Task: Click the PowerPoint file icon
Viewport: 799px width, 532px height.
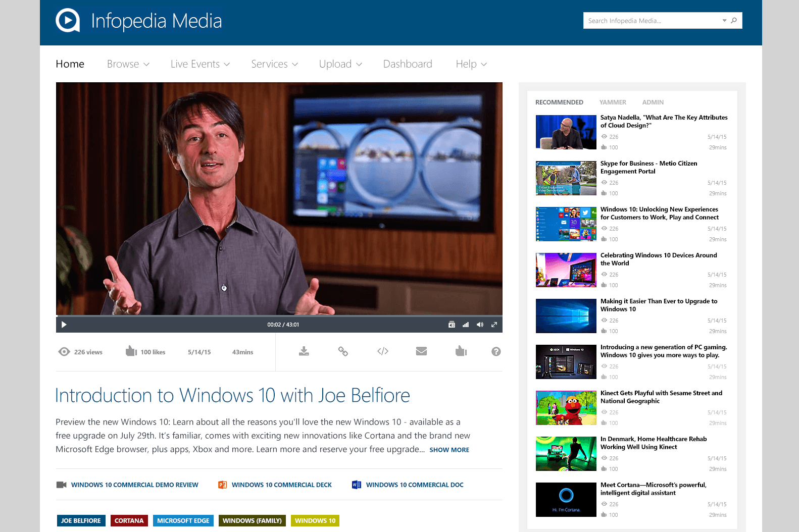Action: pyautogui.click(x=222, y=485)
